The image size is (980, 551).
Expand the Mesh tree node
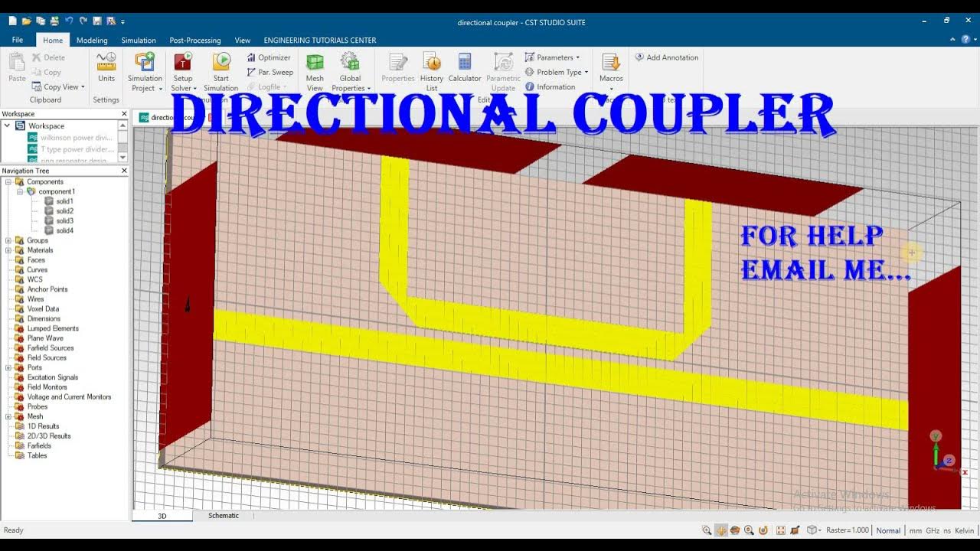click(8, 416)
